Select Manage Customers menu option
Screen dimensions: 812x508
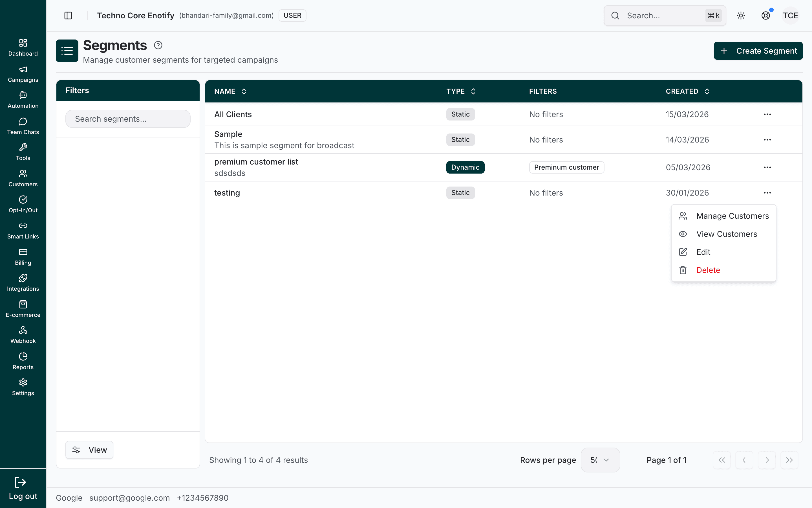pos(724,216)
